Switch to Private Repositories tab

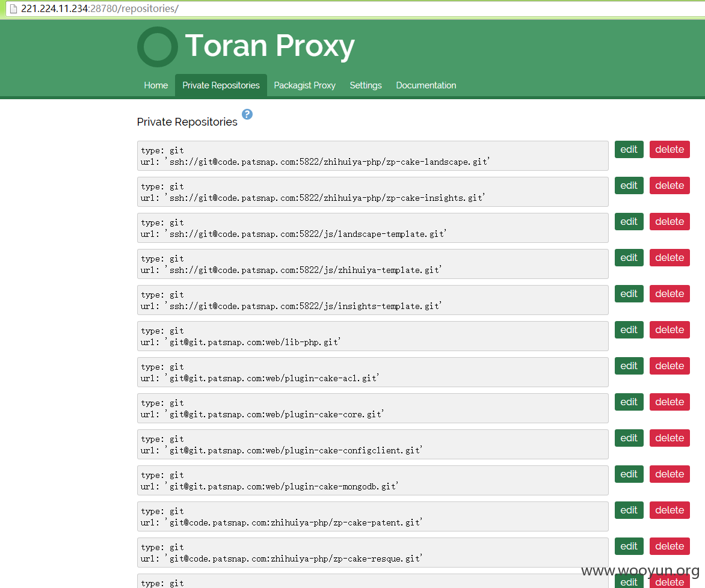pyautogui.click(x=221, y=85)
